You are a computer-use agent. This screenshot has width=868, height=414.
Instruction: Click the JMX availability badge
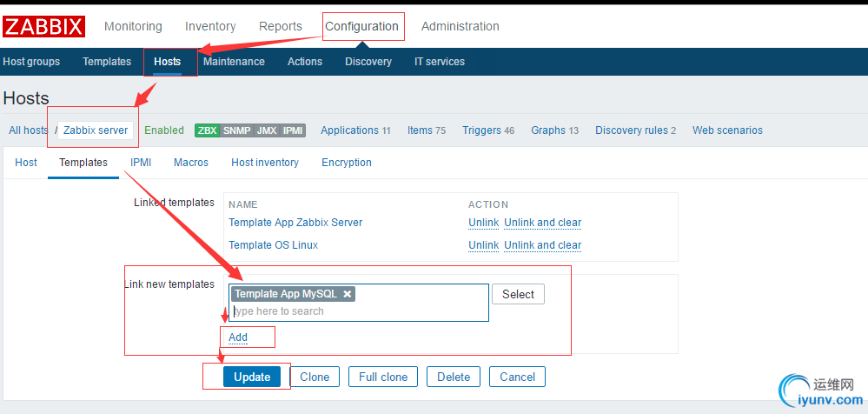pyautogui.click(x=267, y=130)
